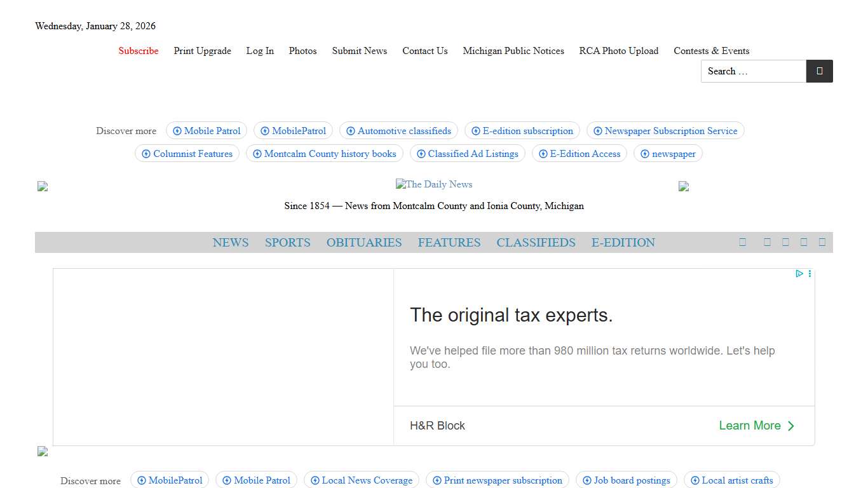Screen dimensions: 868x488
Task: Open the Contests & Events link
Action: click(x=711, y=51)
